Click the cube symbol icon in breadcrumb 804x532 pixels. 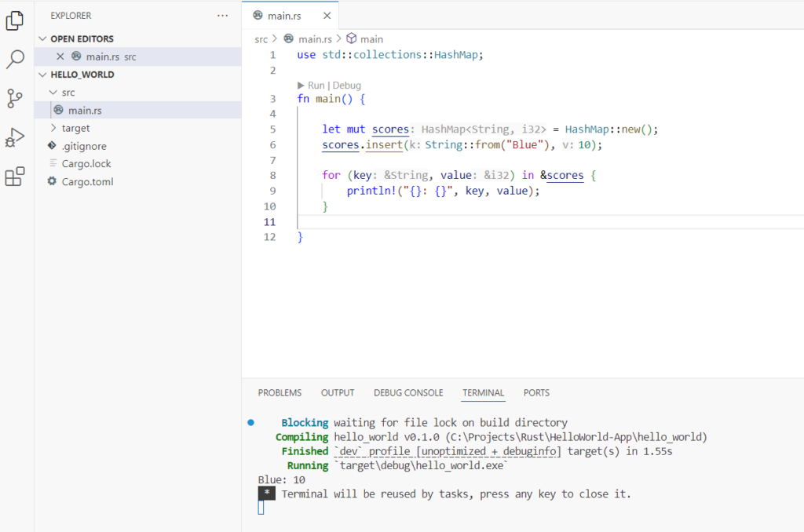[x=351, y=38]
